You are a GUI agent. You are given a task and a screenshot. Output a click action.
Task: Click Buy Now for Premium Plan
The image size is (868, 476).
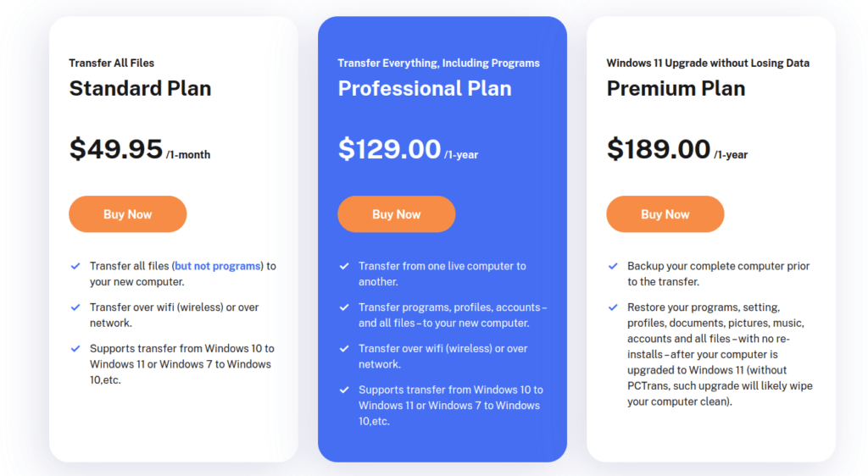coord(665,214)
